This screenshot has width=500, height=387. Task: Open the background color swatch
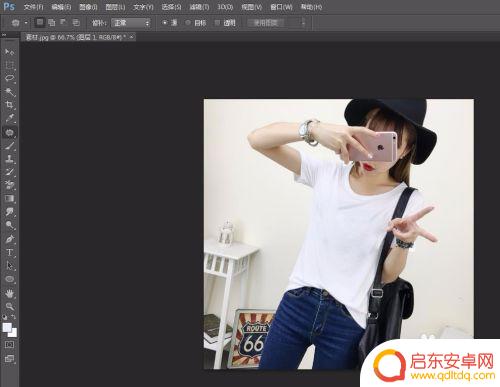[13, 333]
